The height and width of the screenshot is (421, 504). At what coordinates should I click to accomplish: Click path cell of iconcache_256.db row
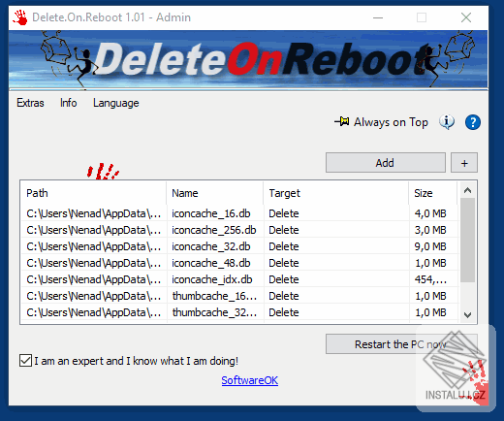point(94,230)
